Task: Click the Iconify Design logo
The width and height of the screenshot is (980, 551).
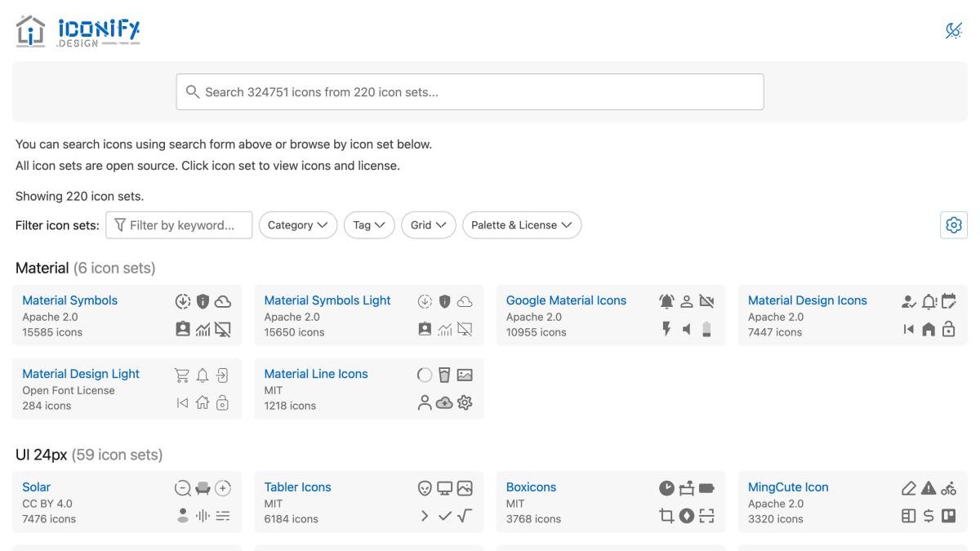Action: (78, 31)
